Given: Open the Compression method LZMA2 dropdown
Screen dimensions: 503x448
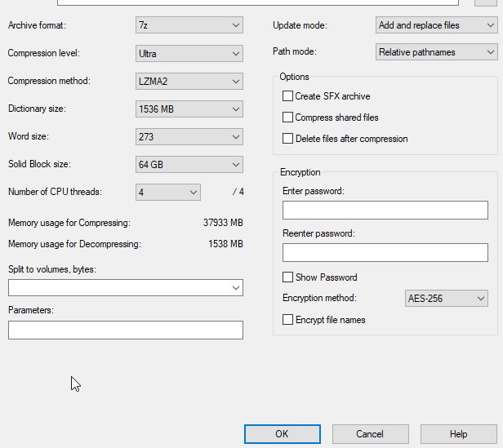Looking at the screenshot, I should click(x=189, y=82).
